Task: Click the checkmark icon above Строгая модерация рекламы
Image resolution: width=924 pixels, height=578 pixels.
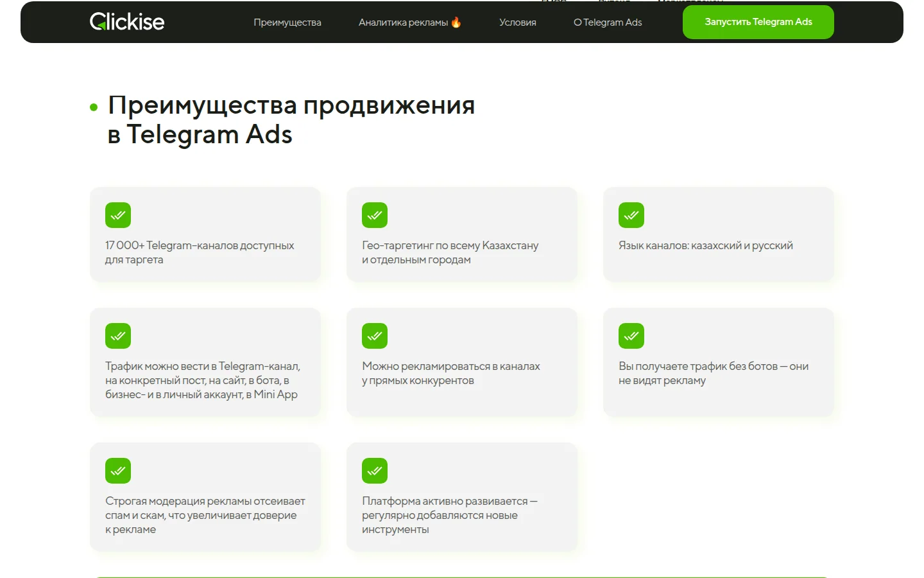Action: (x=118, y=471)
